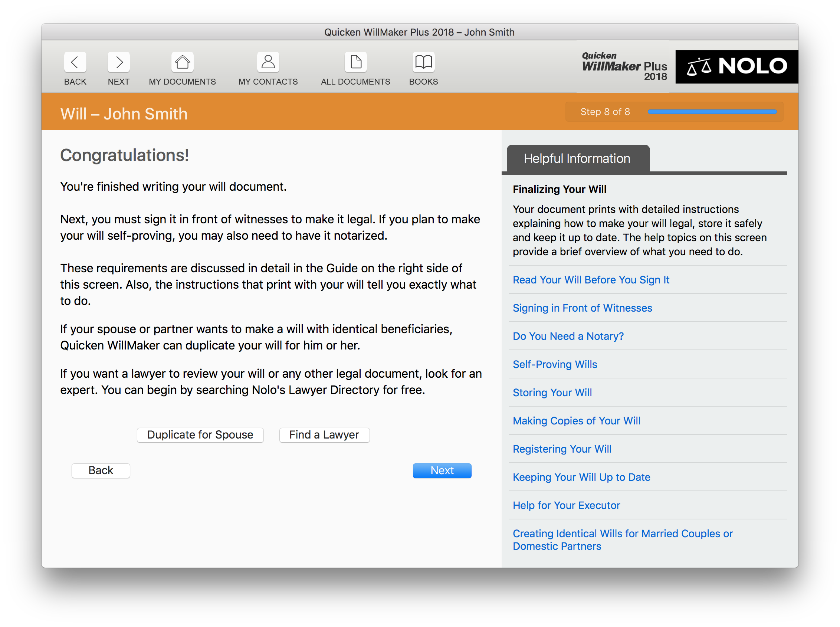Open the Books icon in toolbar
The height and width of the screenshot is (627, 840).
[x=424, y=62]
